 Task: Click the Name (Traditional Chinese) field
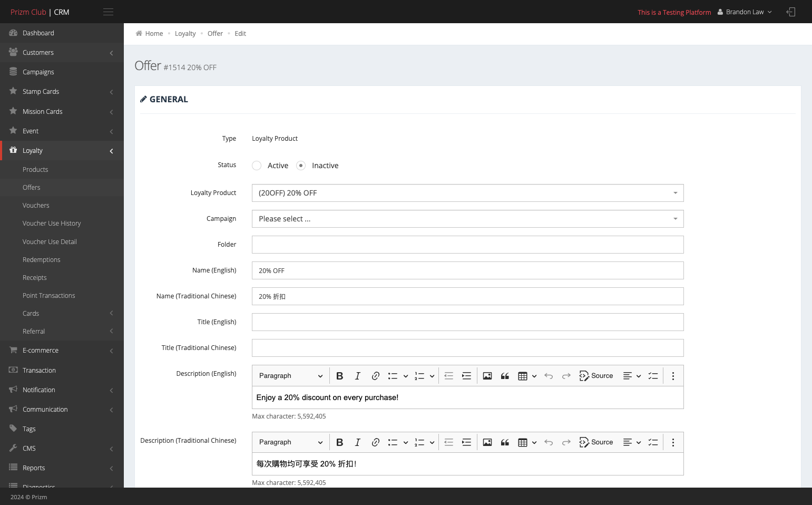(468, 296)
